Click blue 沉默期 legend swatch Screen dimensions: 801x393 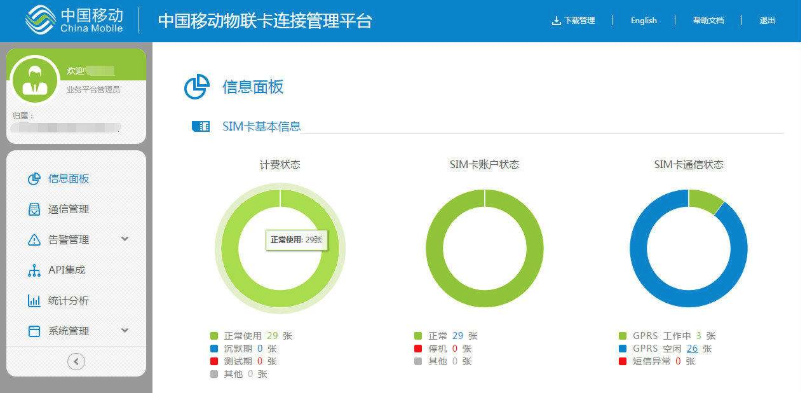point(214,349)
